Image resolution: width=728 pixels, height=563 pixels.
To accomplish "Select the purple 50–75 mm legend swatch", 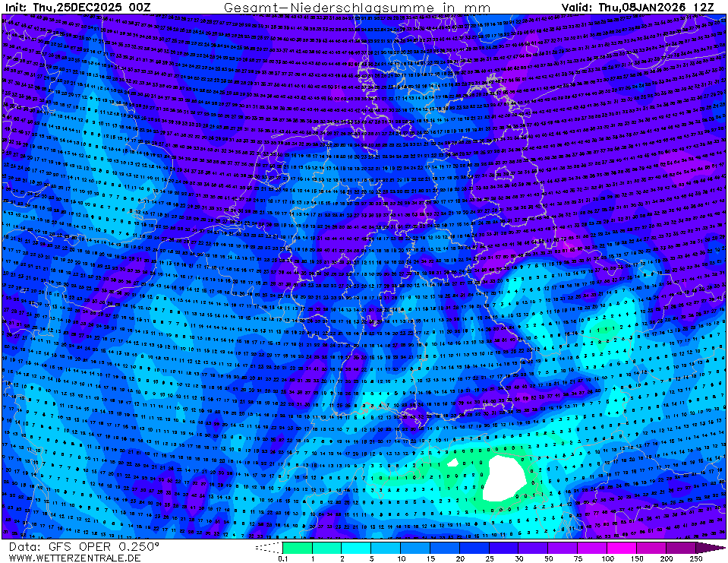I will click(563, 547).
